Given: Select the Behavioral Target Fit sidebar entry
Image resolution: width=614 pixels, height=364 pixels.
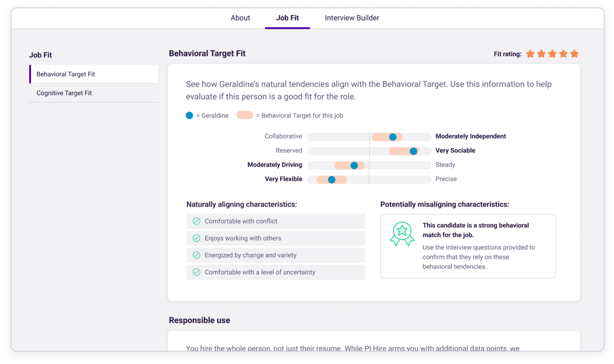Looking at the screenshot, I should click(x=66, y=74).
